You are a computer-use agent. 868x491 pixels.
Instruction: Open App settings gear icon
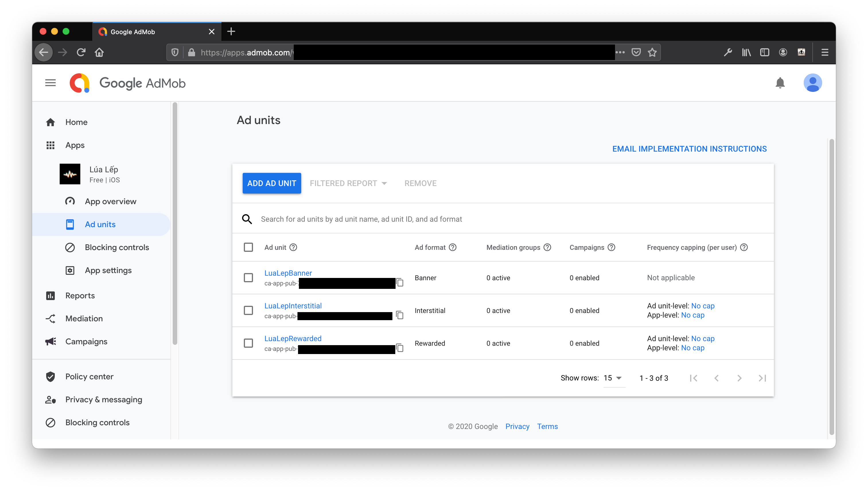[x=70, y=270]
